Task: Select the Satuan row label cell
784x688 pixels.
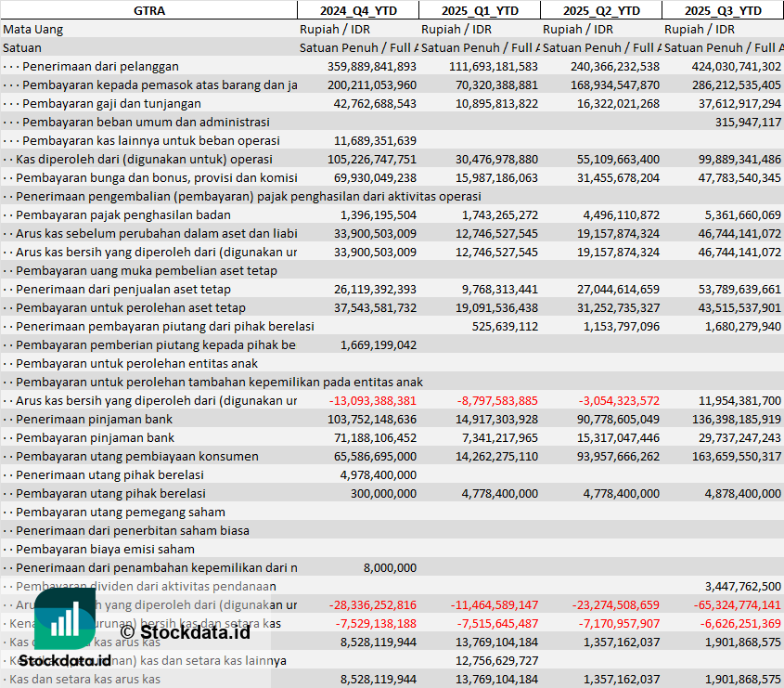Action: point(22,47)
